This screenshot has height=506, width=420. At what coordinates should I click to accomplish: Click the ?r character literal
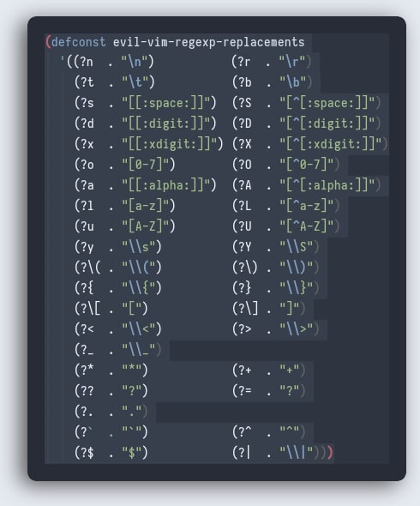coord(244,61)
